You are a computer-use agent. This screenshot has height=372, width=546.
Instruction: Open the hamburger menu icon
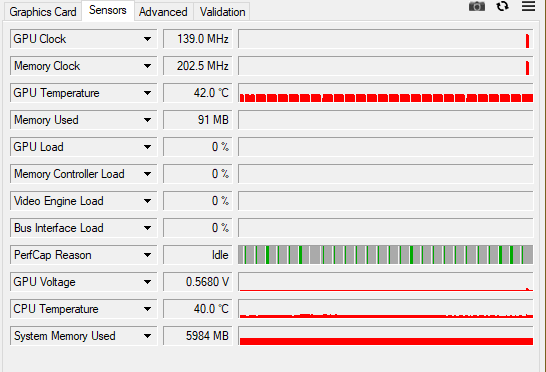[528, 6]
